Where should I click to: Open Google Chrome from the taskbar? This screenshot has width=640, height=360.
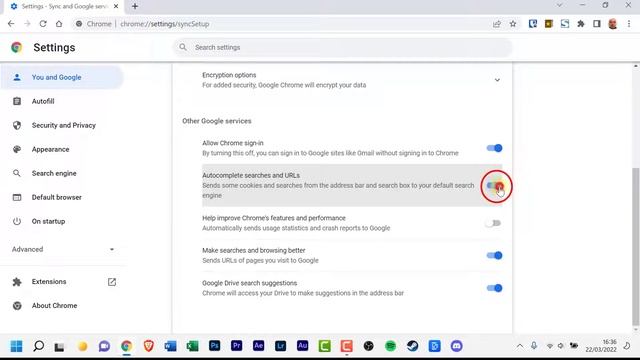point(127,346)
